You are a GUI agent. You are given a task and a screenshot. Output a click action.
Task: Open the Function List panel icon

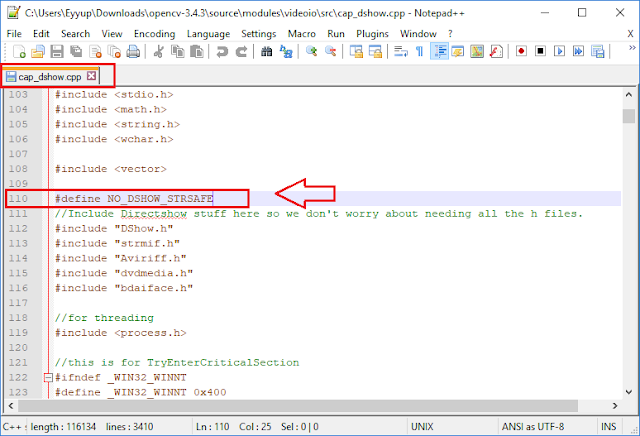point(496,51)
